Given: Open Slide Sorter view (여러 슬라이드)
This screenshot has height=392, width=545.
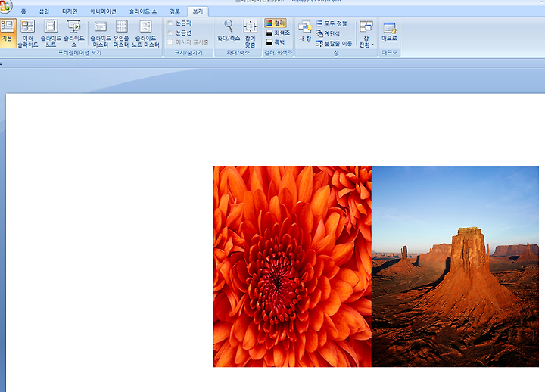Looking at the screenshot, I should [x=28, y=33].
